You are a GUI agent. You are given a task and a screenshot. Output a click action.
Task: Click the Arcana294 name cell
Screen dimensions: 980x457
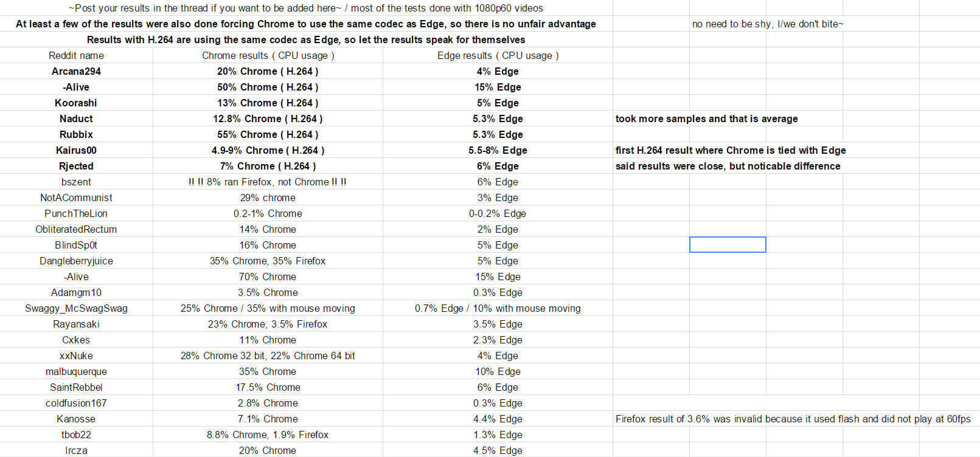[76, 71]
